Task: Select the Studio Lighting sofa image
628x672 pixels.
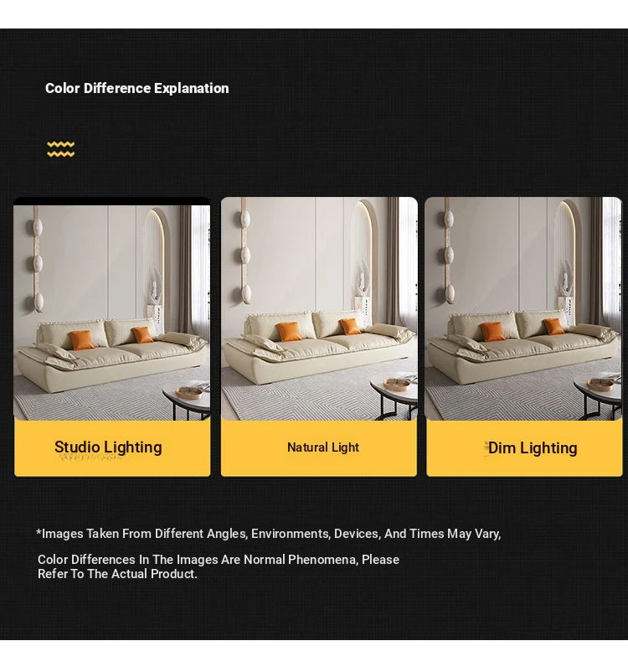Action: [112, 313]
